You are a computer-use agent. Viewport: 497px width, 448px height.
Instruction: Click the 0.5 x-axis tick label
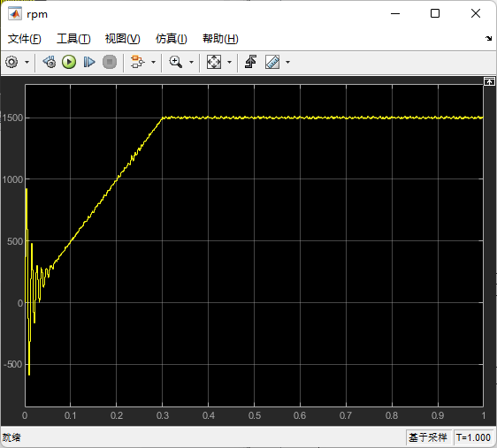coord(255,415)
